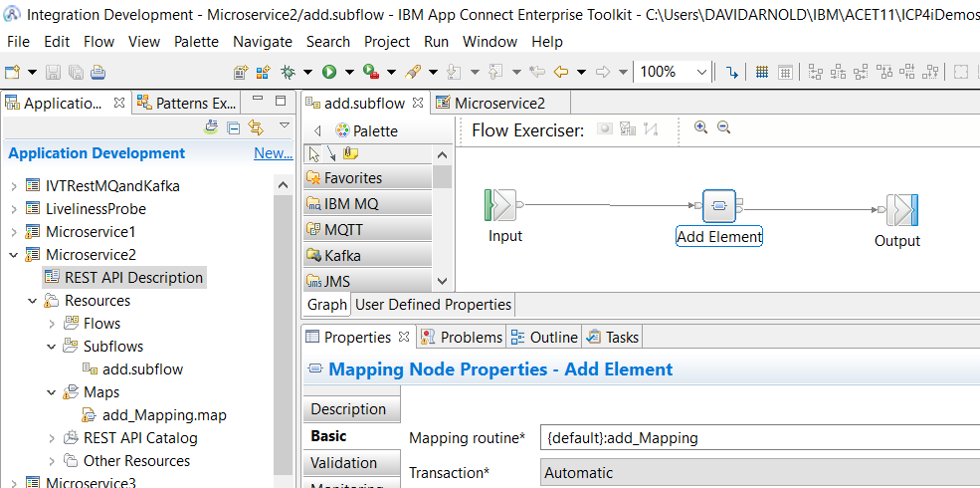Screen dimensions: 980x488
Task: Open the Outline view tab
Action: [544, 338]
